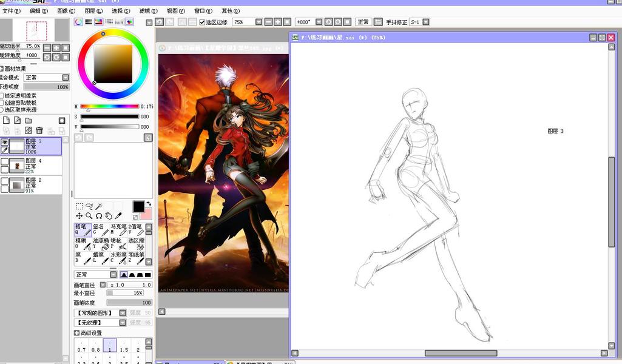Open the 视图(V) menu

(x=175, y=11)
